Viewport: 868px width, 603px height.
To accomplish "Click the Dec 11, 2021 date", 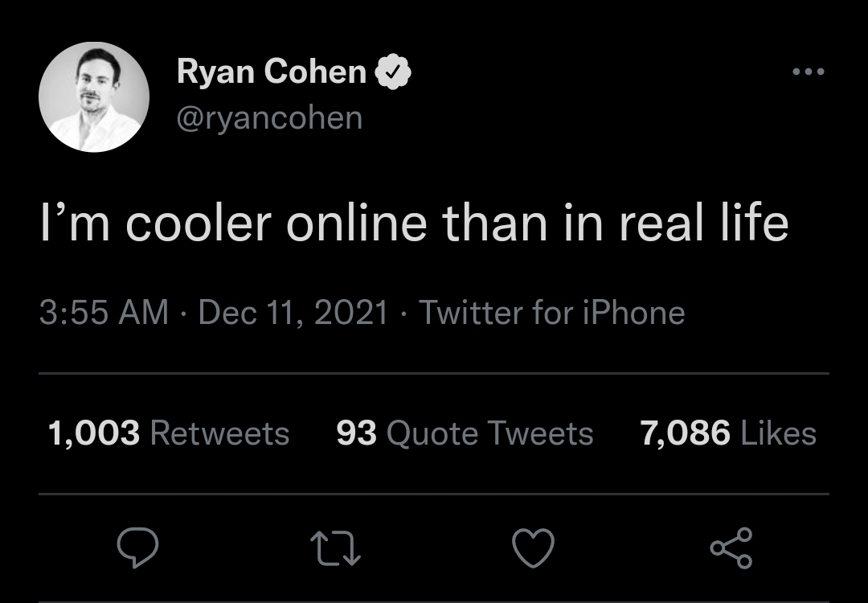I will tap(293, 312).
